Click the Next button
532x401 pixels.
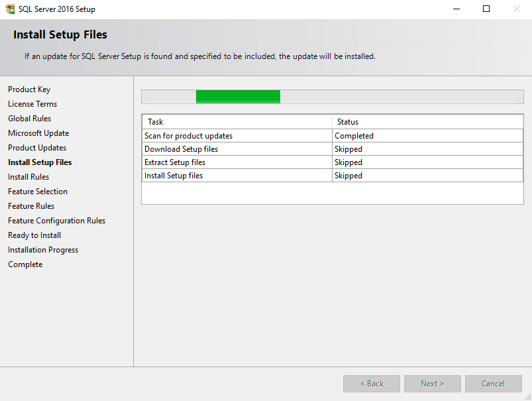point(432,384)
